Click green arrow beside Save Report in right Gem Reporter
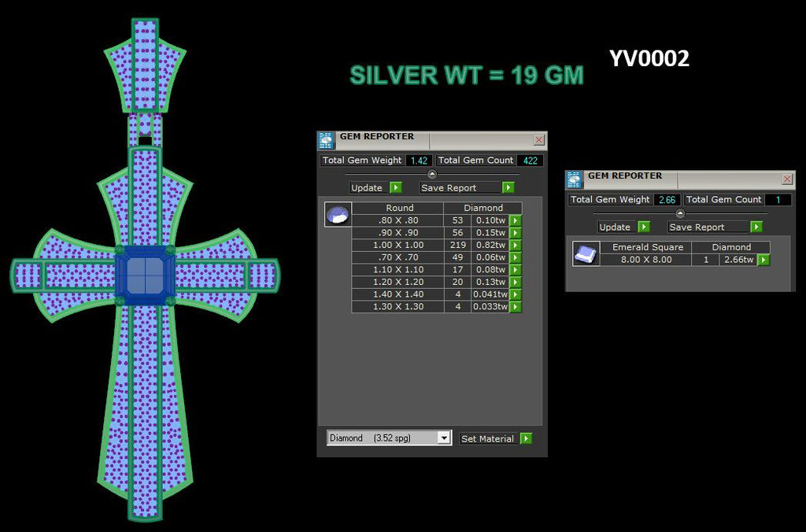This screenshot has height=532, width=806. pos(756,227)
